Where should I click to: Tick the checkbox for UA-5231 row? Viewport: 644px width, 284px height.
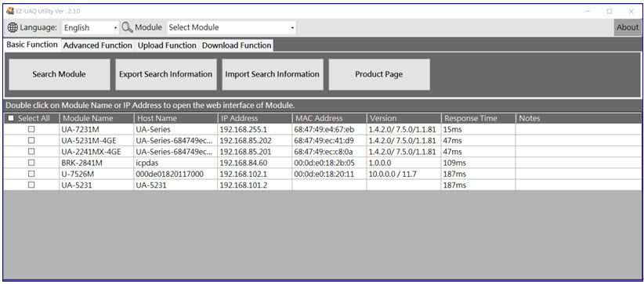point(31,185)
